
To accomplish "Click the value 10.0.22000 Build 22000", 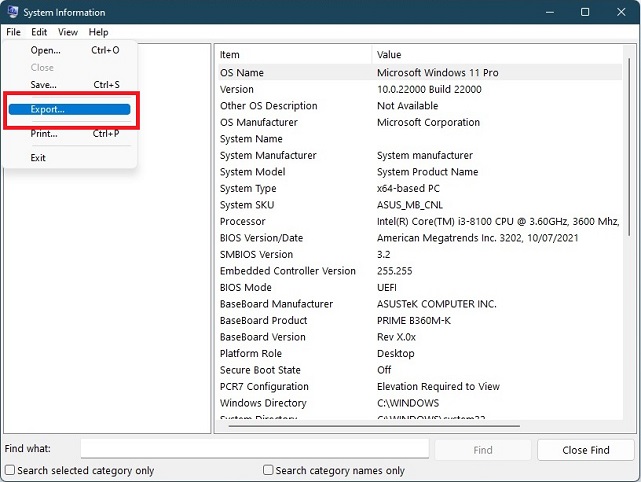I will coord(429,89).
